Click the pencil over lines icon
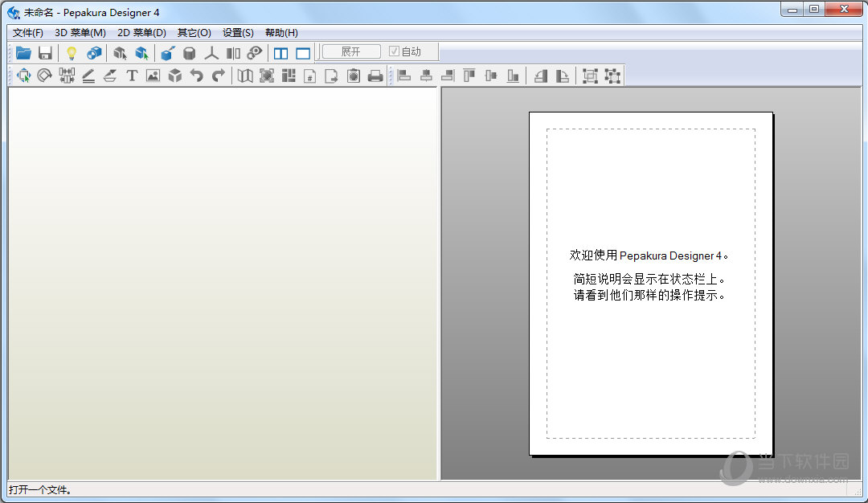Image resolution: width=868 pixels, height=503 pixels. [88, 76]
